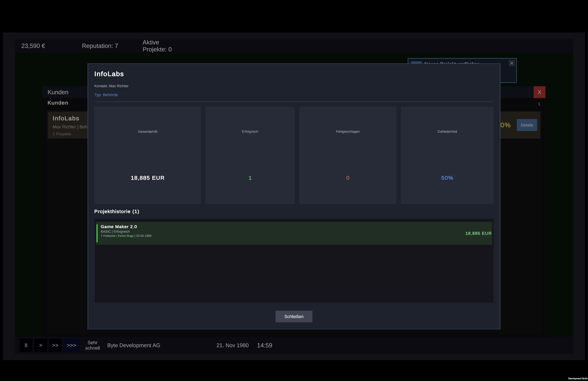
Task: Switch to the Kunden tab
Action: pos(58,92)
